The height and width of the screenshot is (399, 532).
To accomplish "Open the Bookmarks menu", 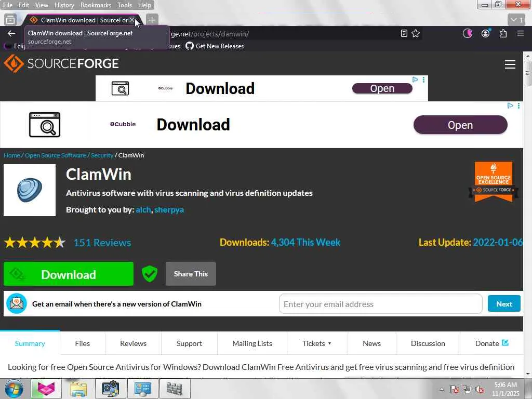I will click(96, 5).
